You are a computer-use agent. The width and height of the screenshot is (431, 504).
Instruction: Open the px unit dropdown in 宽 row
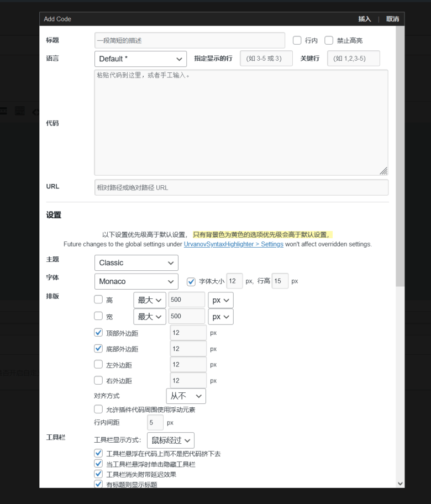pos(220,317)
